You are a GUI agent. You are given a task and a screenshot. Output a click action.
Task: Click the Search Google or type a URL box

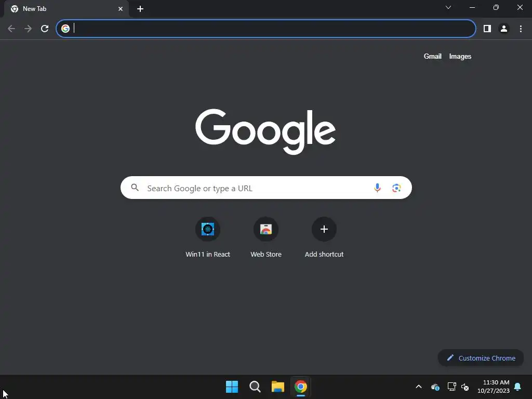click(x=266, y=188)
